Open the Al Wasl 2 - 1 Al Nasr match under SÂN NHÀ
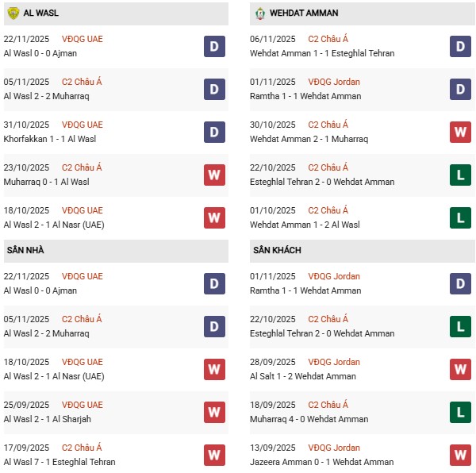 tap(53, 376)
